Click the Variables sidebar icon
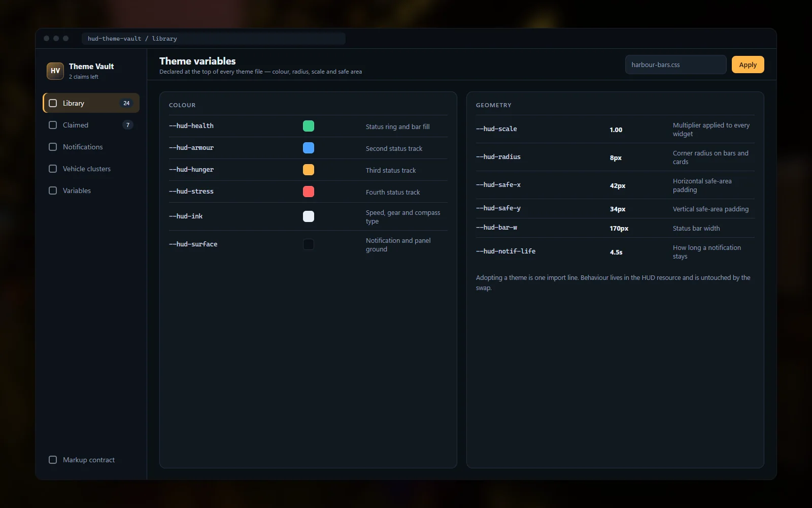Image resolution: width=812 pixels, height=508 pixels. click(53, 190)
